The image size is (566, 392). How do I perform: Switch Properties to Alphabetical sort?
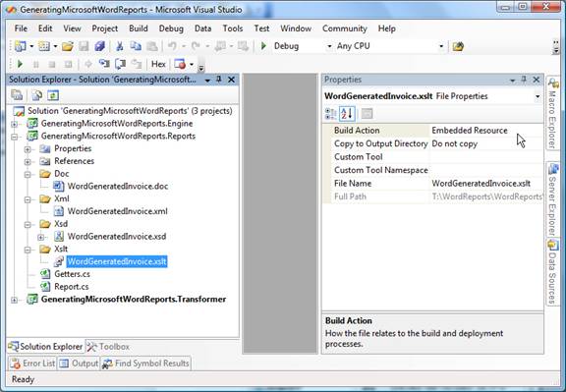pos(347,114)
